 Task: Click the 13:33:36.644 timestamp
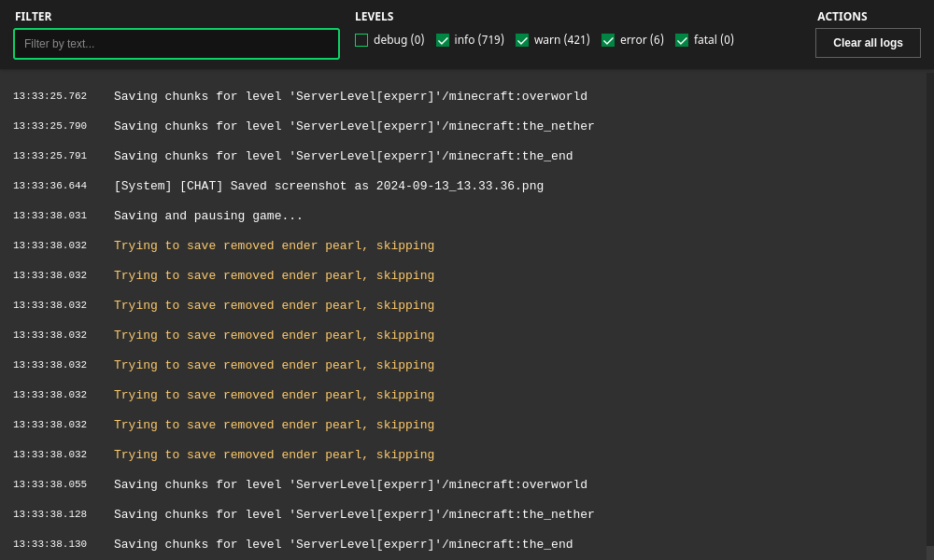(x=50, y=187)
